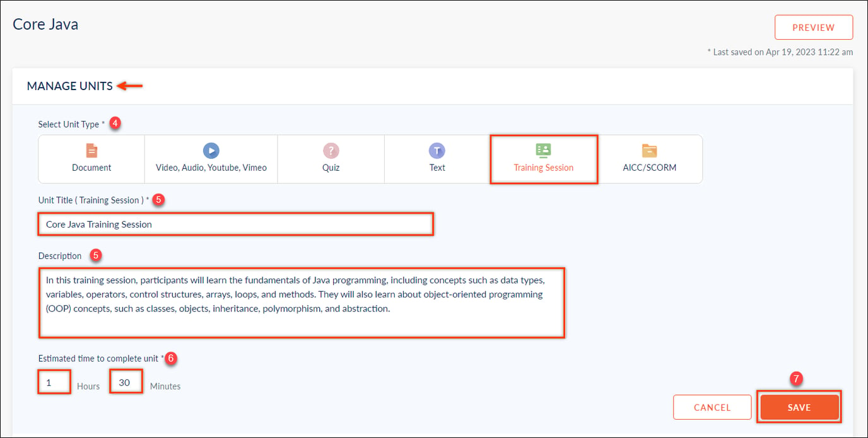Screen dimensions: 868x438
Task: Pick the Quiz question mark icon
Action: click(x=331, y=151)
